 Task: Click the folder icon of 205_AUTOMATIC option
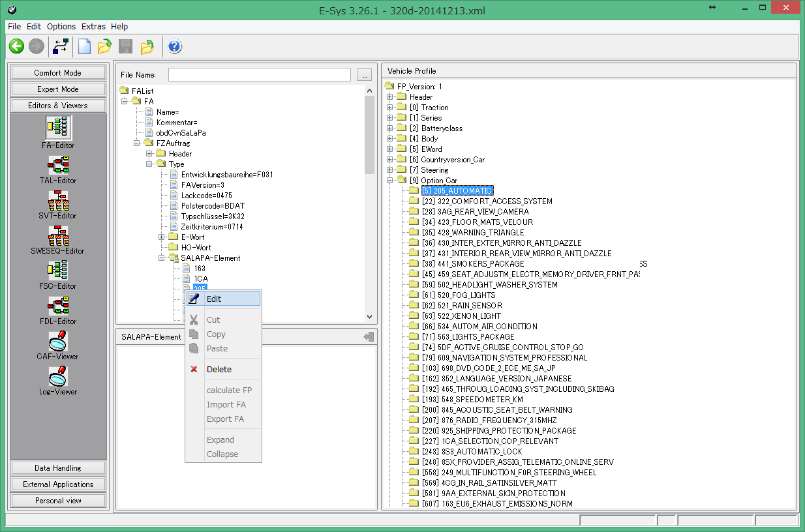coord(414,191)
